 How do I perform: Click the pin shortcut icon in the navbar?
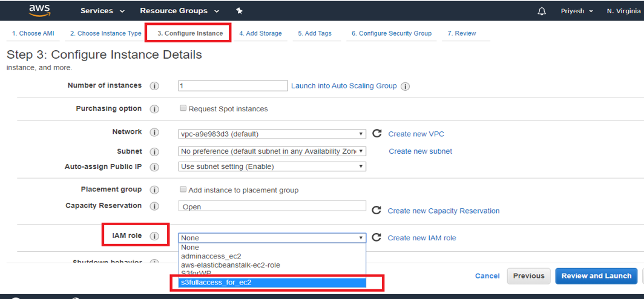pyautogui.click(x=239, y=11)
